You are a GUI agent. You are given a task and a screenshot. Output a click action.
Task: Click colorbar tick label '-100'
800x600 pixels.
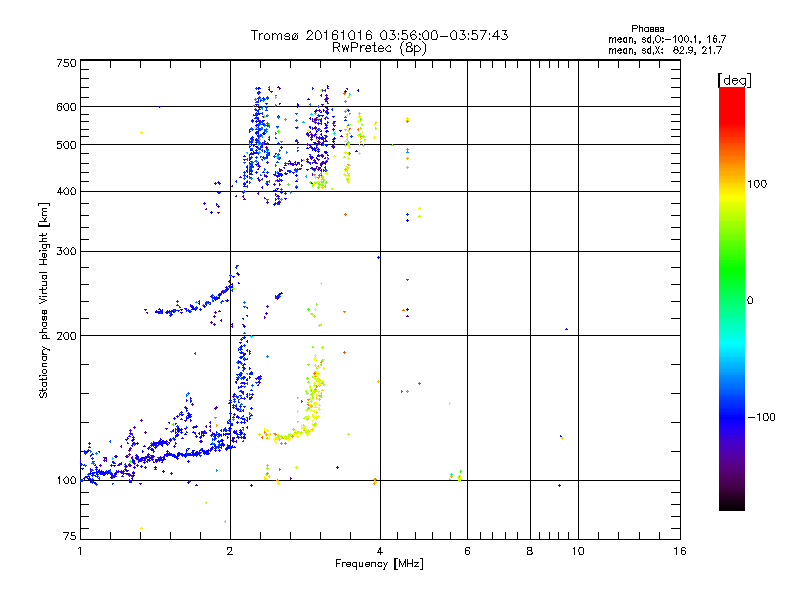[761, 417]
